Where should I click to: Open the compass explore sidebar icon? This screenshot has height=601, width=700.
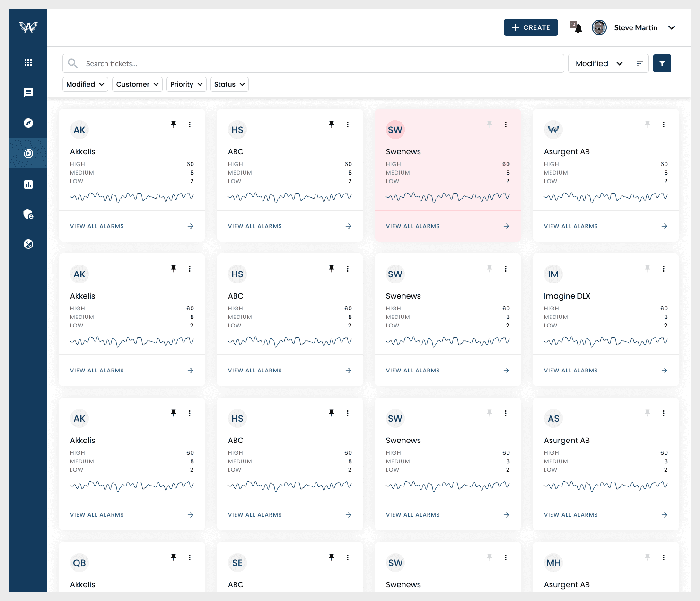(x=28, y=123)
